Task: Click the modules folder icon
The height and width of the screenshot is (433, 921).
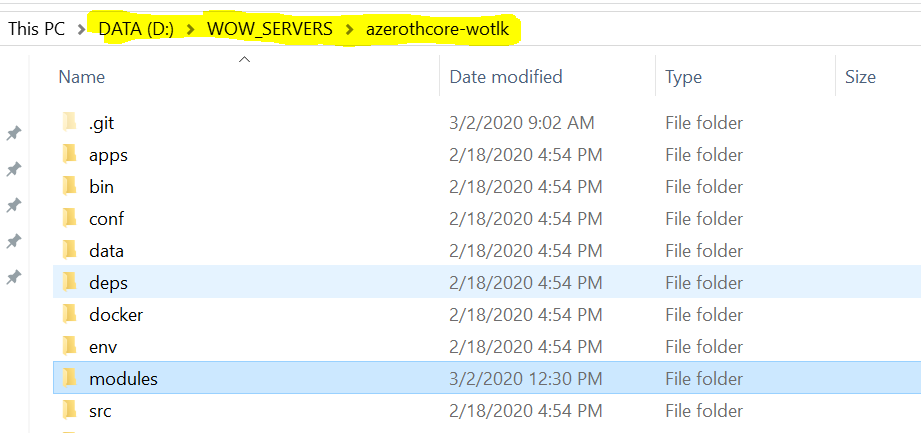Action: (69, 378)
